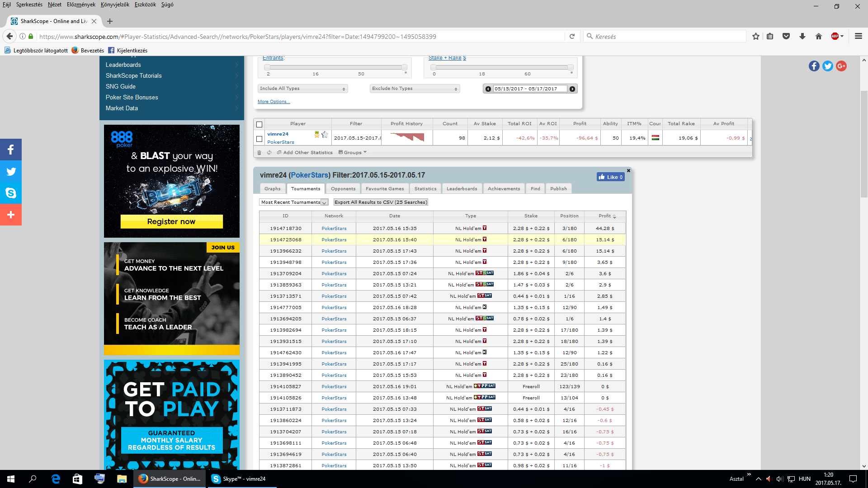
Task: Open the Előzmények menu
Action: click(81, 5)
